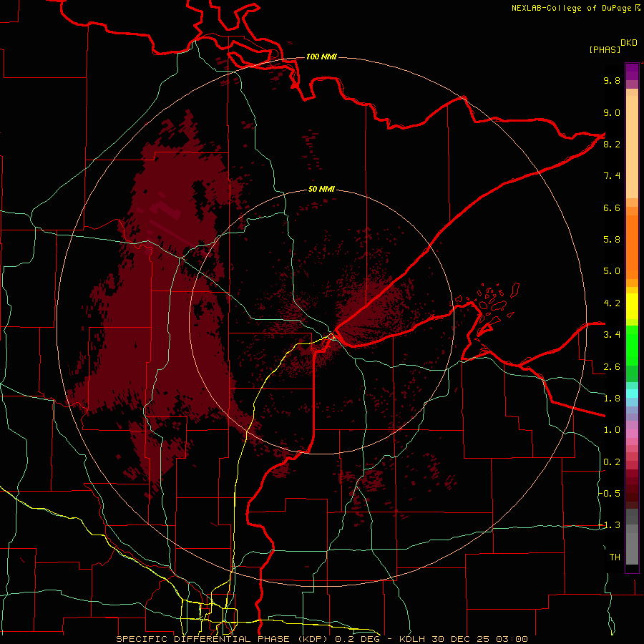This screenshot has width=644, height=644.
Task: Click the 50 NMI range ring label
Action: tap(321, 189)
